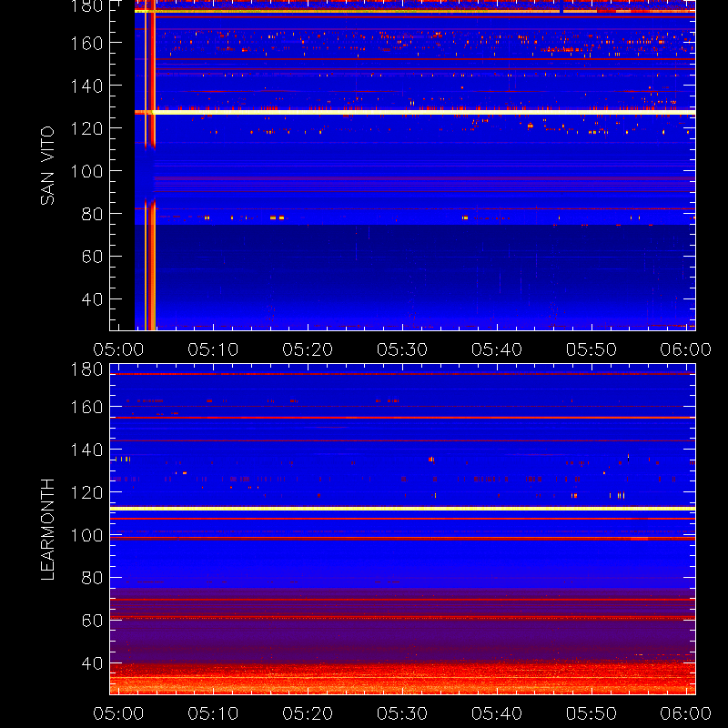Click the 05:30 time label under San Vito plot

(x=402, y=349)
